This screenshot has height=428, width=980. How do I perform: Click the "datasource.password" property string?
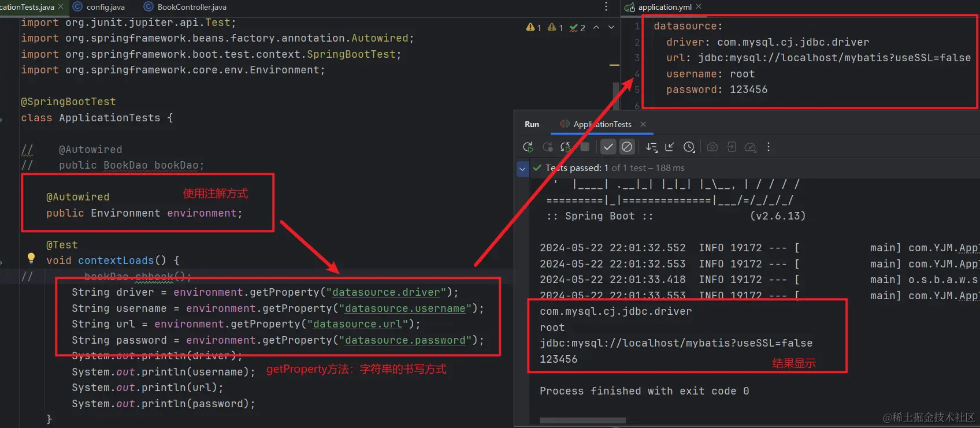tap(405, 340)
